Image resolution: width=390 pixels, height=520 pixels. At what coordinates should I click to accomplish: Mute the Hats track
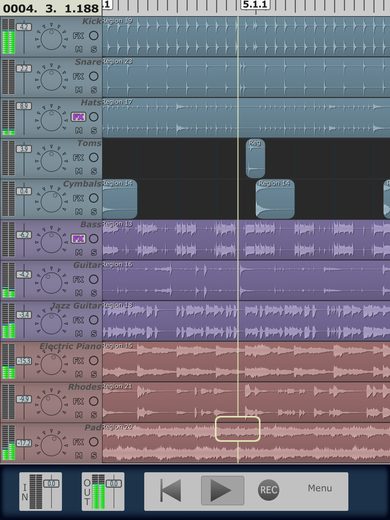(79, 131)
